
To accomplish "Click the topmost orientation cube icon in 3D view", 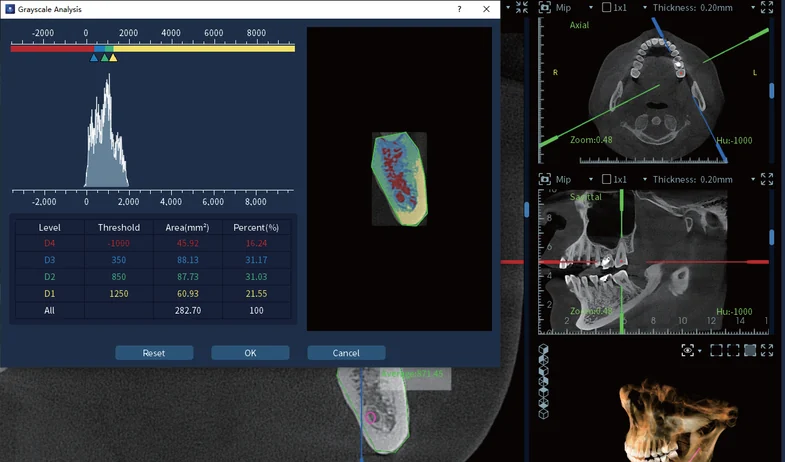I will pyautogui.click(x=544, y=349).
